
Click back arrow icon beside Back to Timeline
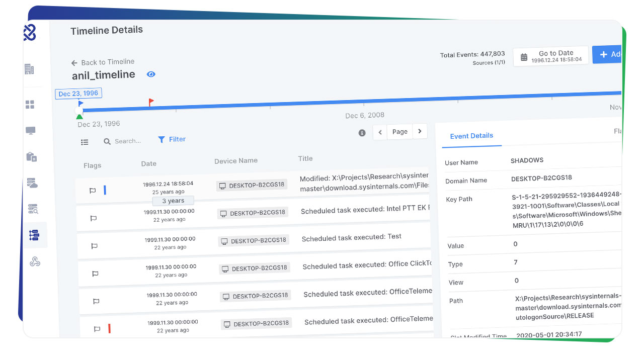point(74,63)
